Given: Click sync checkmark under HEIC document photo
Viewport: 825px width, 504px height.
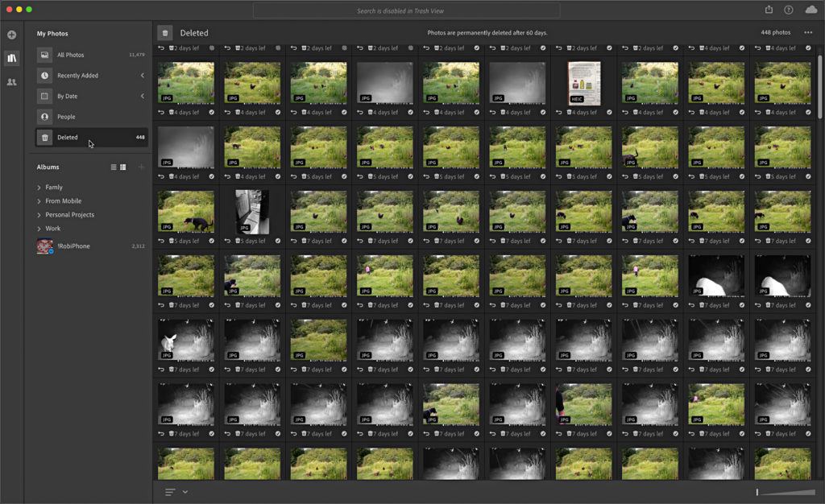Looking at the screenshot, I should (609, 113).
